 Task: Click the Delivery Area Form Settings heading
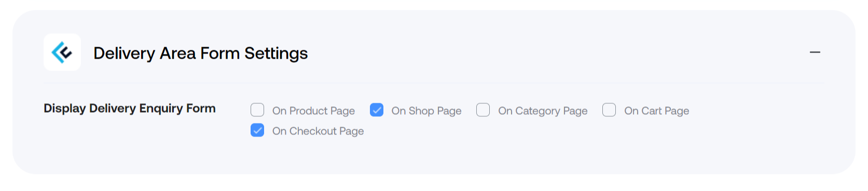tap(201, 53)
